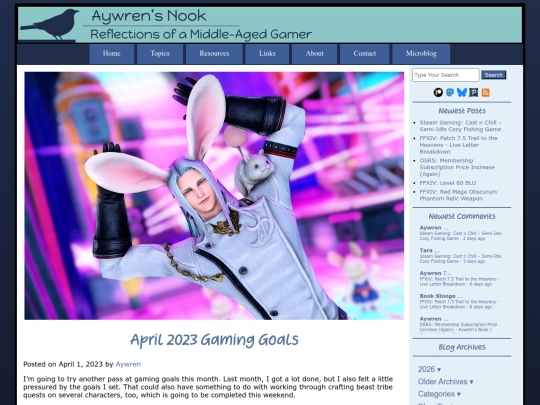This screenshot has width=540, height=405.
Task: Open the Bluesky butterfly icon
Action: [x=461, y=92]
